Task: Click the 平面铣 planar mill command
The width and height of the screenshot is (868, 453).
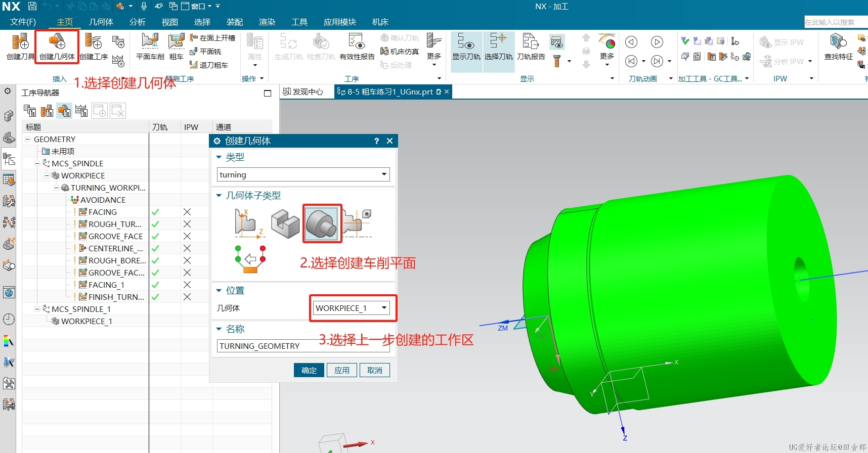Action: (205, 52)
